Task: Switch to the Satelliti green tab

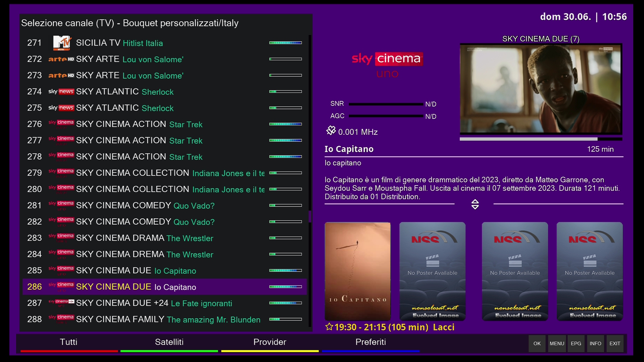Action: coord(169,343)
